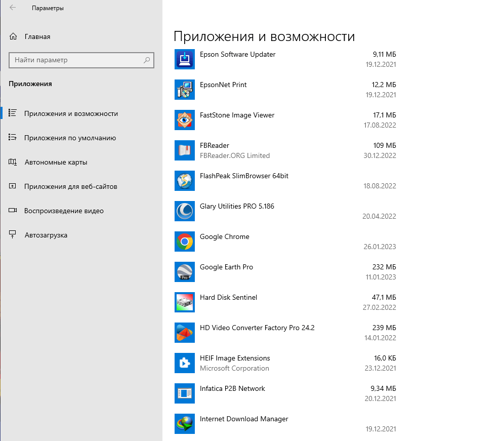Click the Epson Software Updater icon
This screenshot has height=441, width=504.
[x=185, y=59]
